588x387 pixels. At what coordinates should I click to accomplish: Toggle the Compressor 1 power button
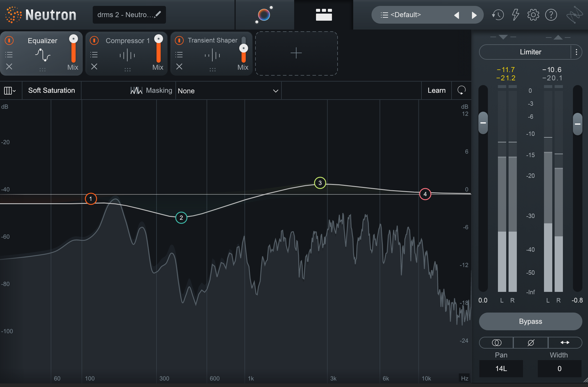pyautogui.click(x=94, y=40)
